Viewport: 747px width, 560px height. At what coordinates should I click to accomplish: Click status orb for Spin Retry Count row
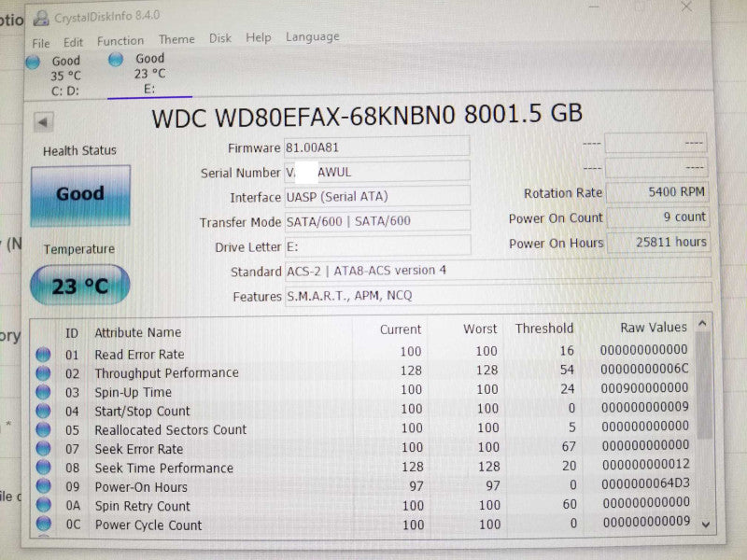43,505
